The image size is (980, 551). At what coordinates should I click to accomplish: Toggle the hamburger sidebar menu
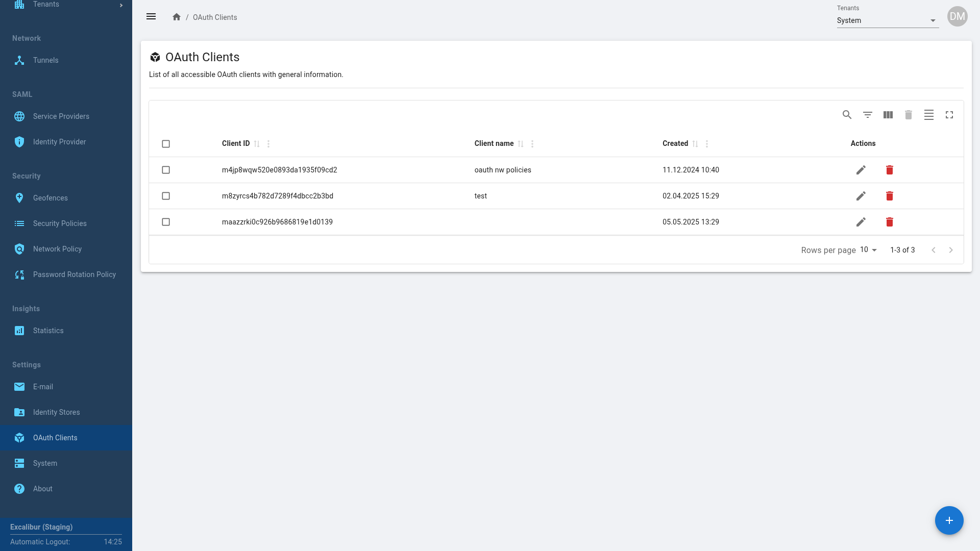click(151, 16)
